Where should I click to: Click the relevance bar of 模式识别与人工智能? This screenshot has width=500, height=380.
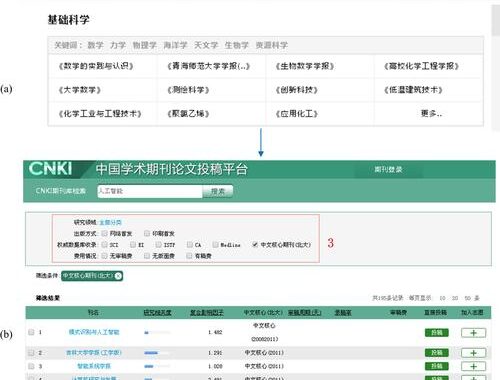[157, 332]
